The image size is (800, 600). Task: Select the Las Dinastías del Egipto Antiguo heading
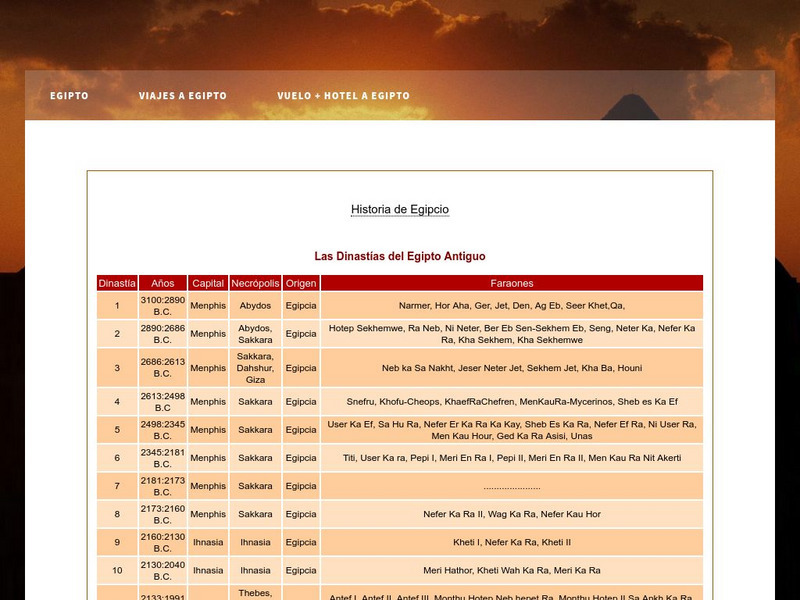click(400, 256)
